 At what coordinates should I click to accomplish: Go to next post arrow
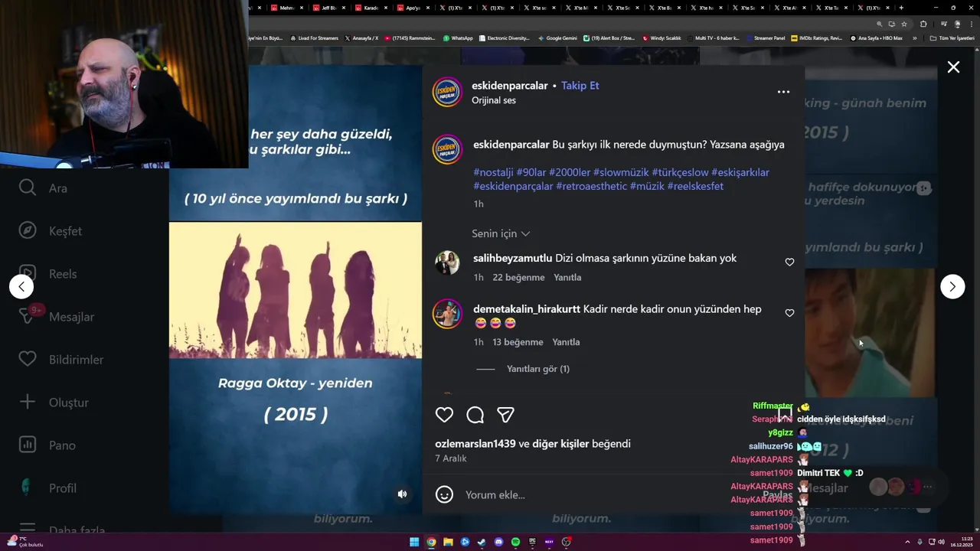[x=952, y=286]
